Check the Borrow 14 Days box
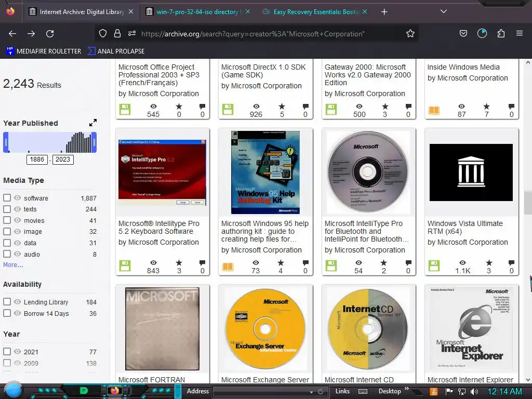This screenshot has width=532, height=399. [x=7, y=313]
